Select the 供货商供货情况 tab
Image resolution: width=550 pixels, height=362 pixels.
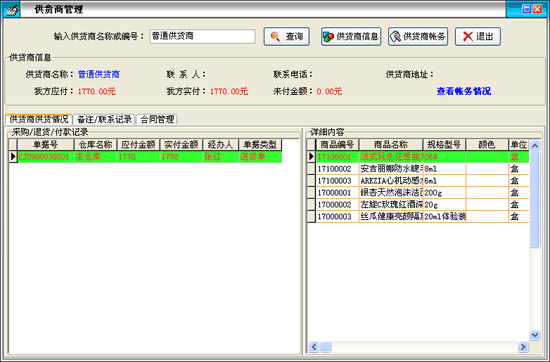click(x=39, y=119)
